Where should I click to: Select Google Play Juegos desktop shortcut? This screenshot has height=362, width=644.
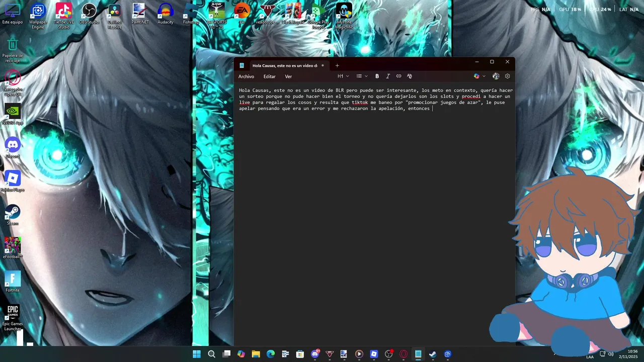(x=318, y=16)
